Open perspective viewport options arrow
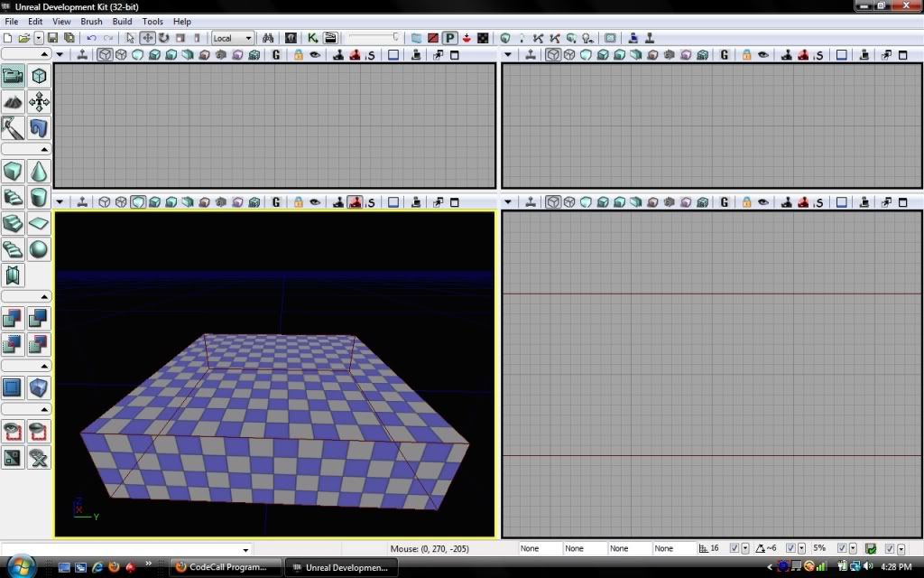This screenshot has width=924, height=578. [x=60, y=202]
